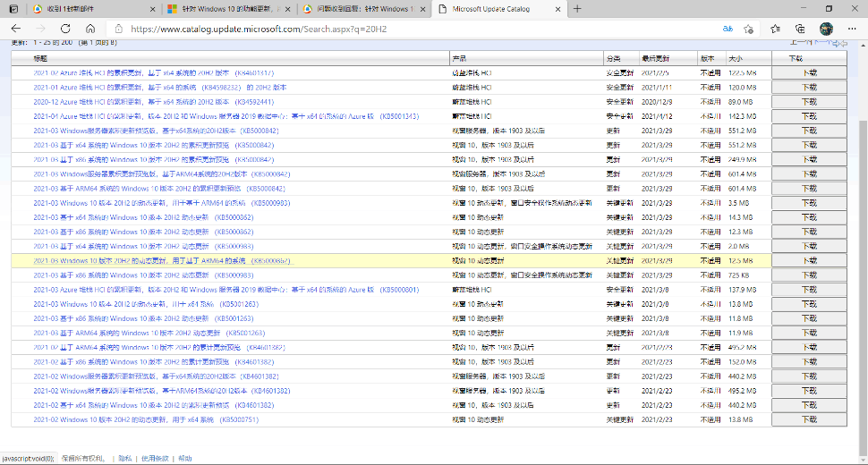
Task: Download KB4592441 2020-12 Azure update
Action: coord(809,102)
